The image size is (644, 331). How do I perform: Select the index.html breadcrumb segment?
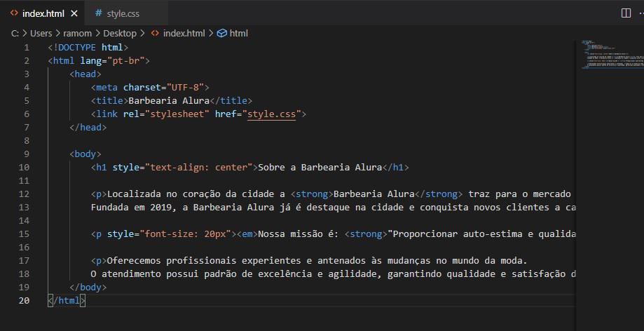(184, 33)
